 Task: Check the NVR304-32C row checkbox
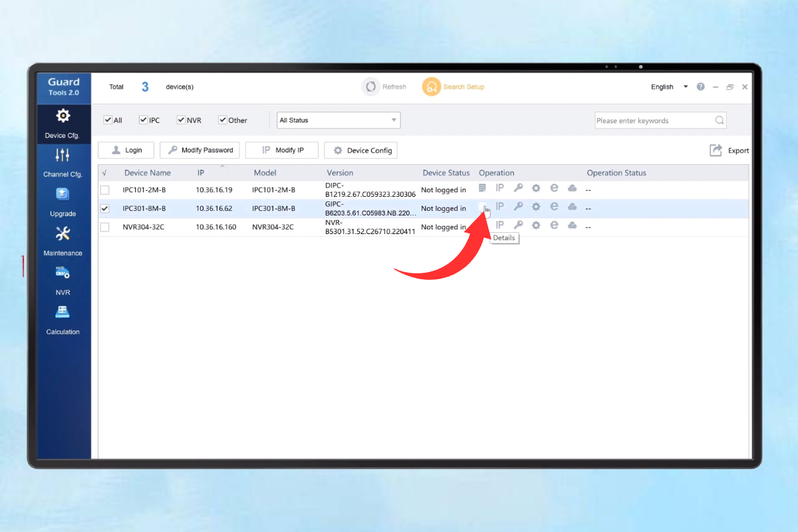(x=104, y=227)
